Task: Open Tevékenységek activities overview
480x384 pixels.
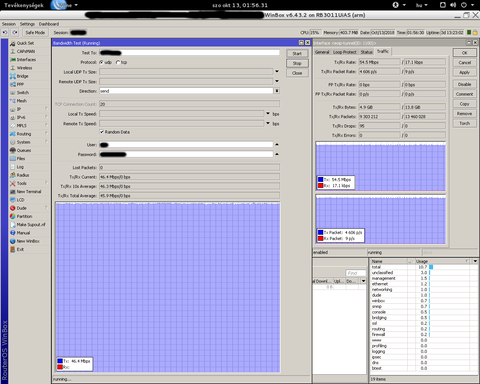Action: 24,5
